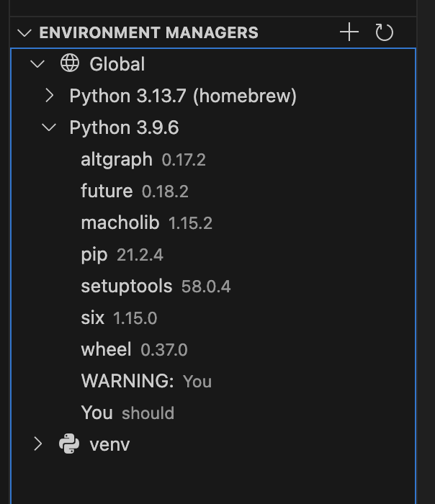Select the future 0.18.2 package
Screen dimensions: 435x504
coord(213,191)
